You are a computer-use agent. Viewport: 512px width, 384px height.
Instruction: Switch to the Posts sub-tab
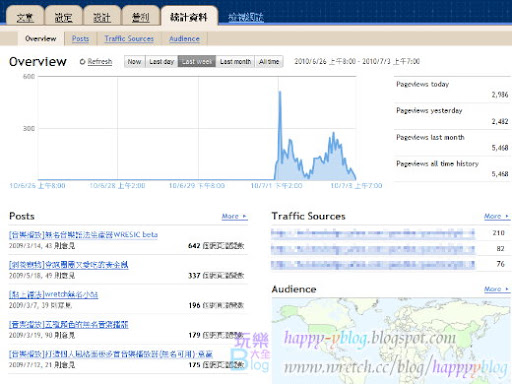[x=80, y=38]
